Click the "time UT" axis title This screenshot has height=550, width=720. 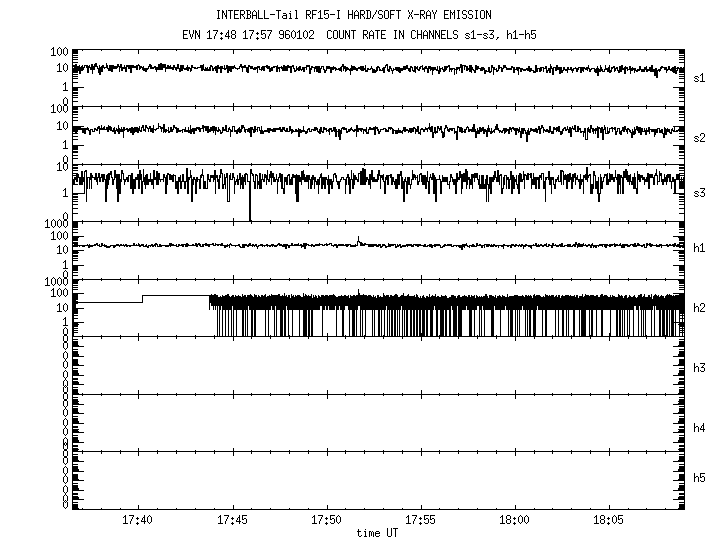[x=376, y=534]
